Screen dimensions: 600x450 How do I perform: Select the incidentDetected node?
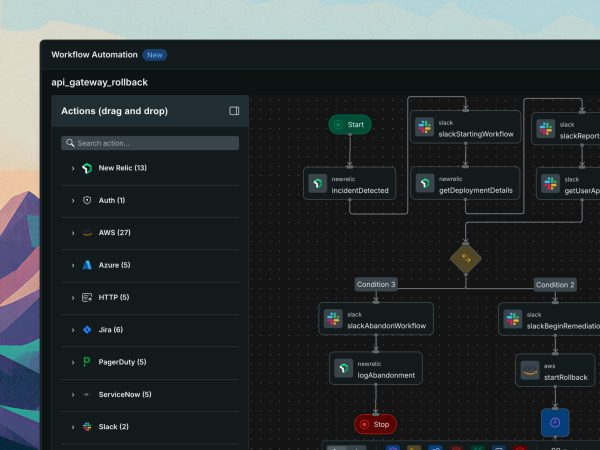click(349, 183)
